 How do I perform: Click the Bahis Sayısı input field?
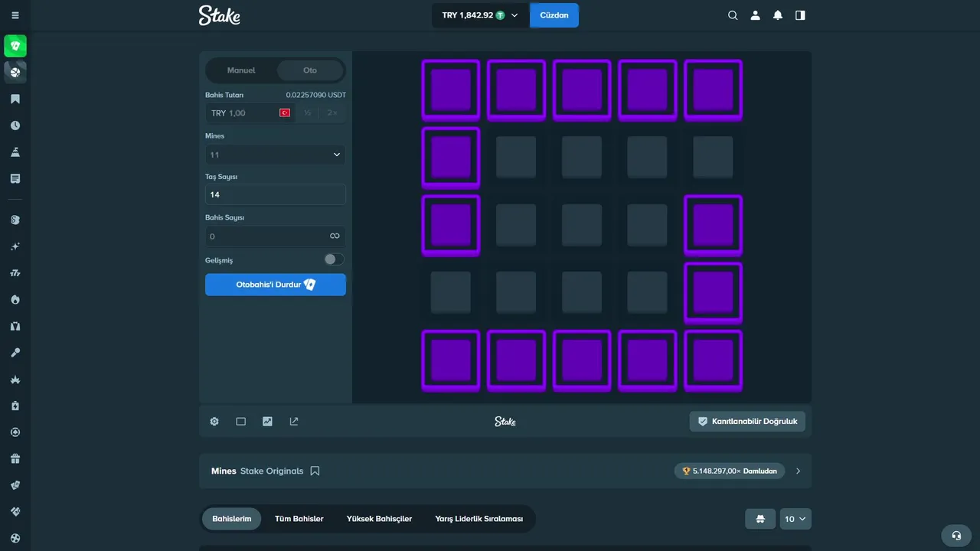click(276, 236)
